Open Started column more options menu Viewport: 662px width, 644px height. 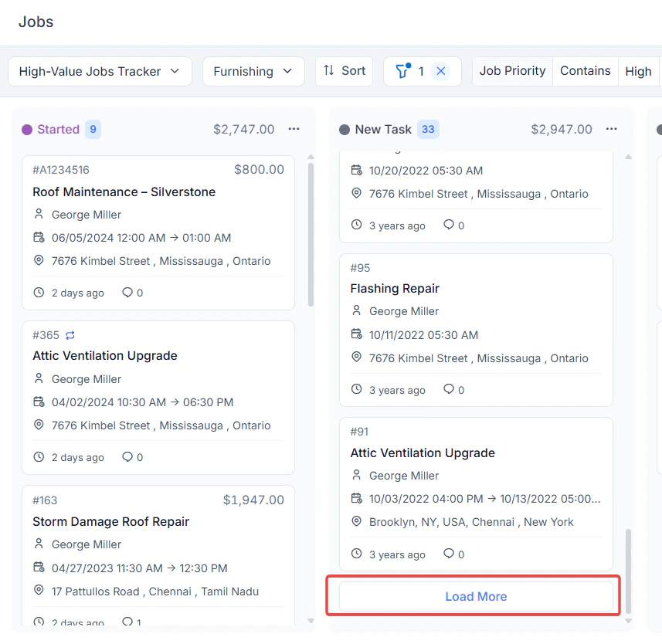pos(294,129)
